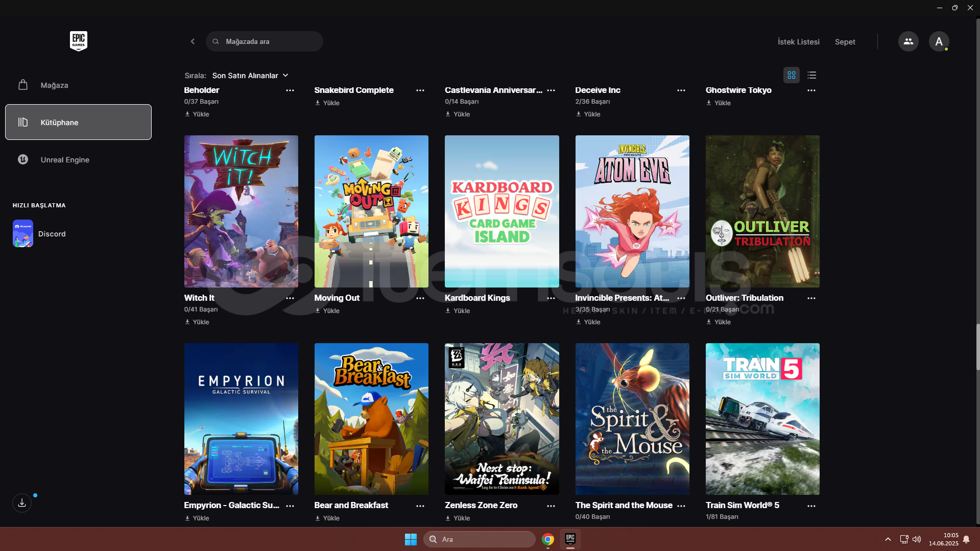Open options menu for Invincible Presents Atom Eve
Screen dimensions: 980x551
(681, 298)
